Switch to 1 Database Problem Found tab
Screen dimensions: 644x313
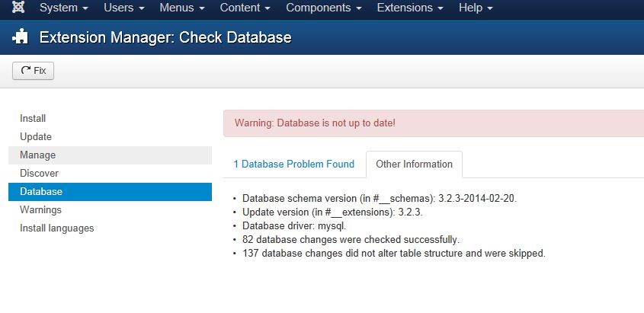293,164
